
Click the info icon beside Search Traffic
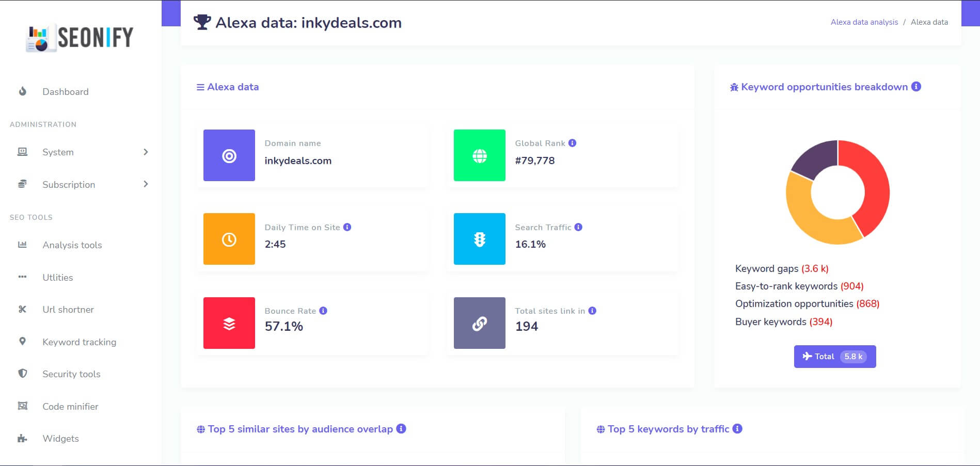pos(578,227)
